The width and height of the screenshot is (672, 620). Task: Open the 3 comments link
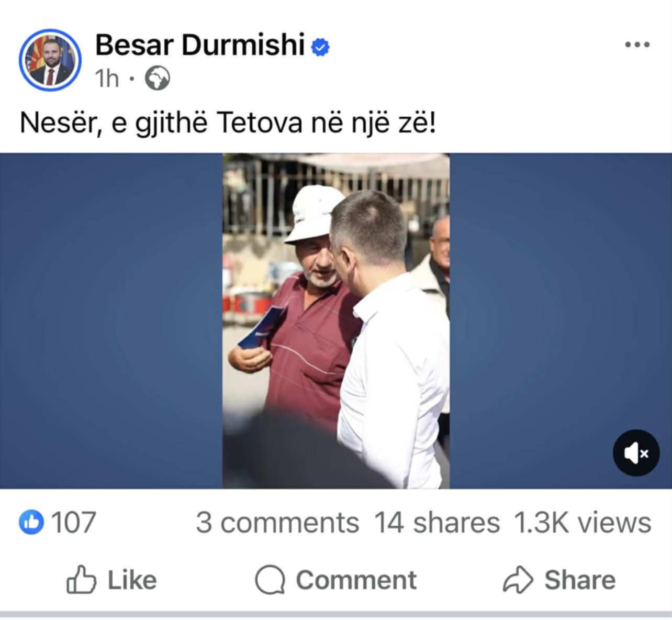coord(277,523)
